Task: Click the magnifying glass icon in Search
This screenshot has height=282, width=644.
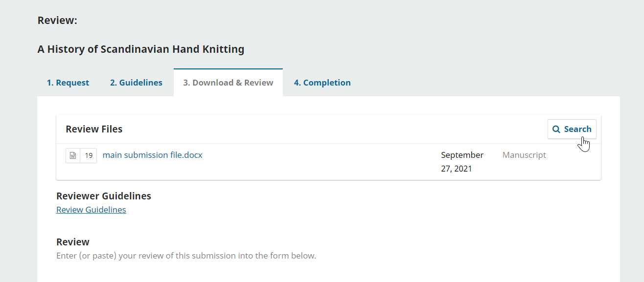Action: point(556,130)
